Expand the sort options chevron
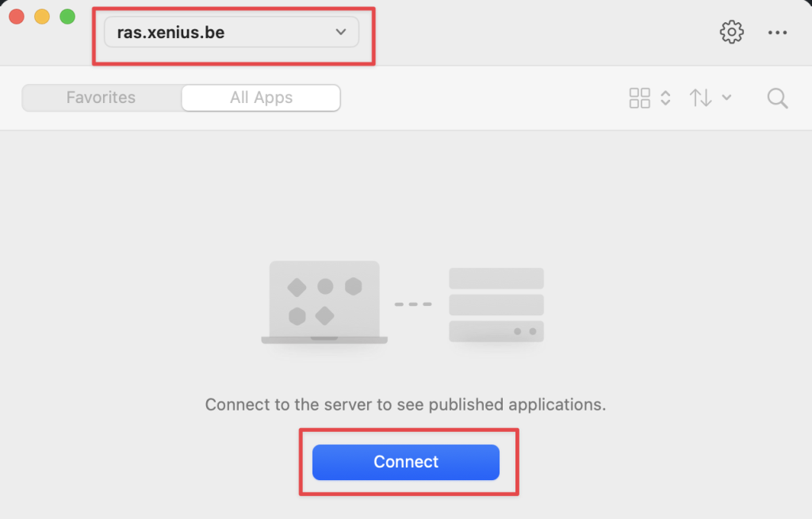This screenshot has width=812, height=519. pos(726,98)
